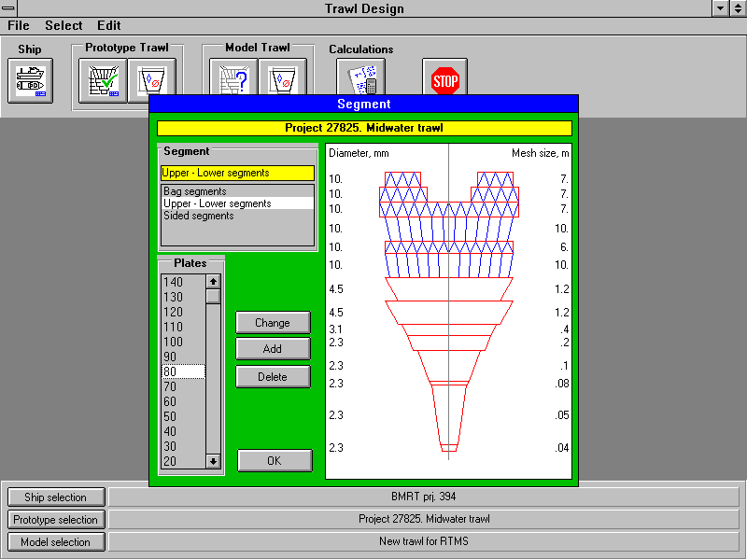Click the Add button
The height and width of the screenshot is (560, 747).
(273, 349)
